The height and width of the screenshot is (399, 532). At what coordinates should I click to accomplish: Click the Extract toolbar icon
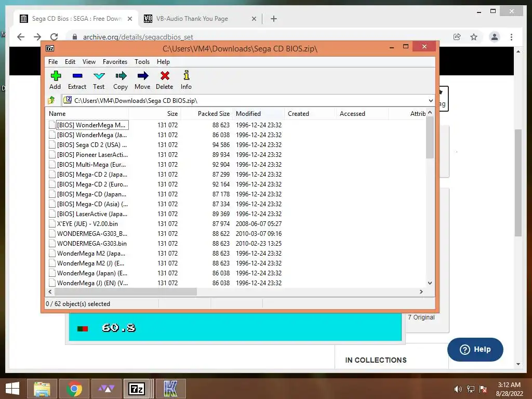pos(77,80)
